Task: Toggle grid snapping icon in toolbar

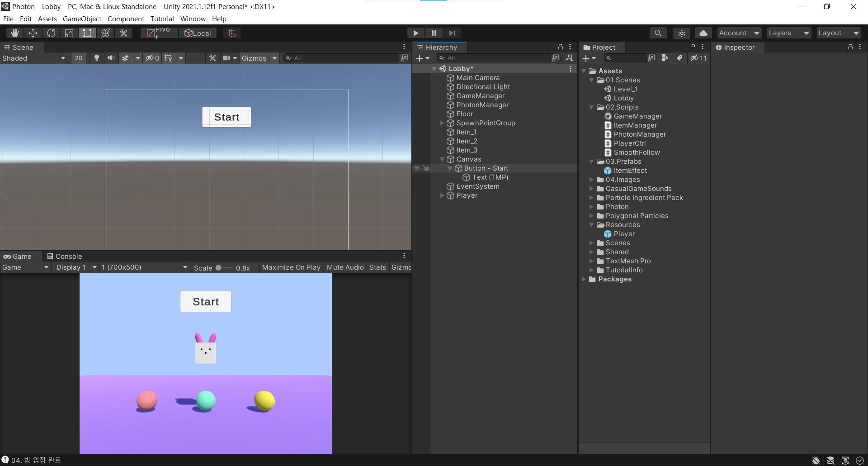Action: click(232, 33)
